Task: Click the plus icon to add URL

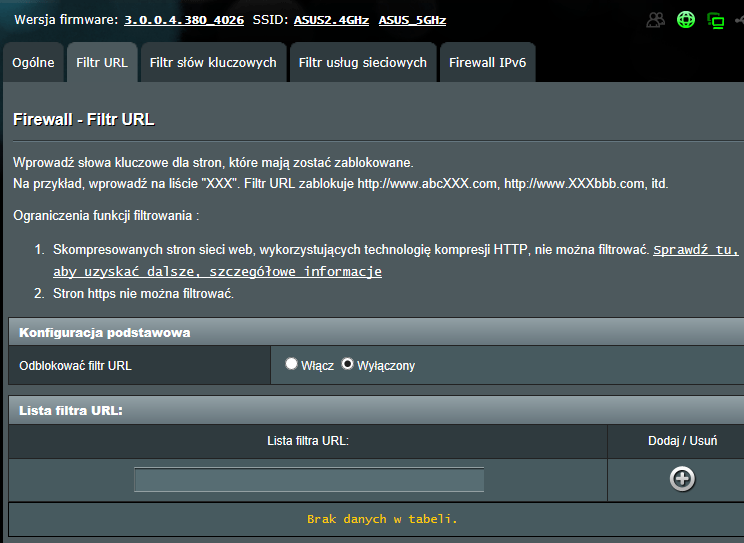Action: click(682, 479)
